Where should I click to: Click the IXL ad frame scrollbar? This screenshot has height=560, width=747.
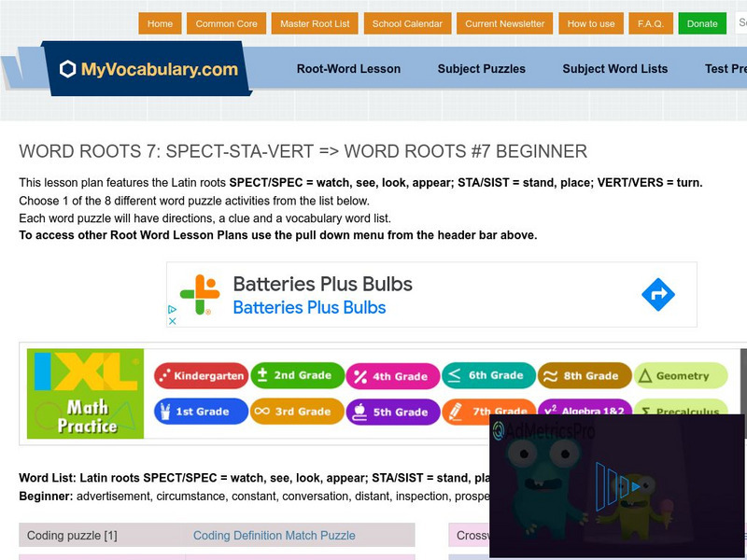(x=743, y=393)
